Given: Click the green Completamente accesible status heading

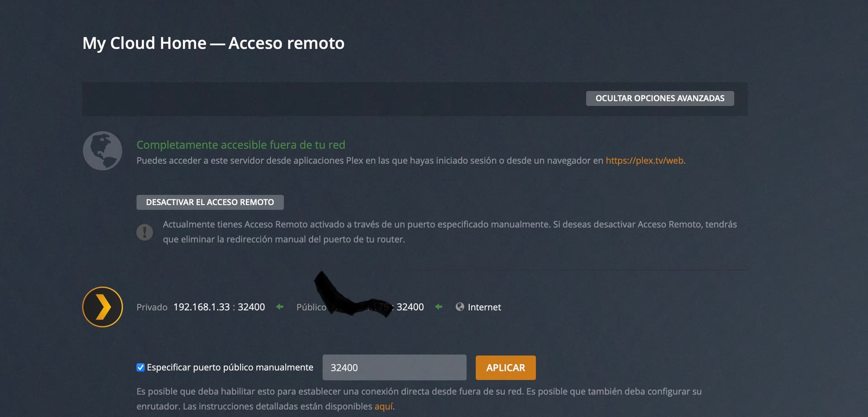Looking at the screenshot, I should (241, 145).
